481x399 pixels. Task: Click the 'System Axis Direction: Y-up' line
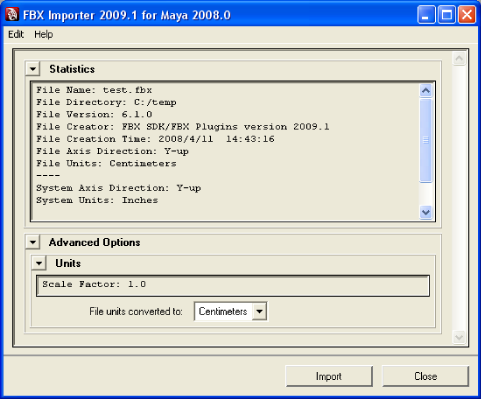118,188
